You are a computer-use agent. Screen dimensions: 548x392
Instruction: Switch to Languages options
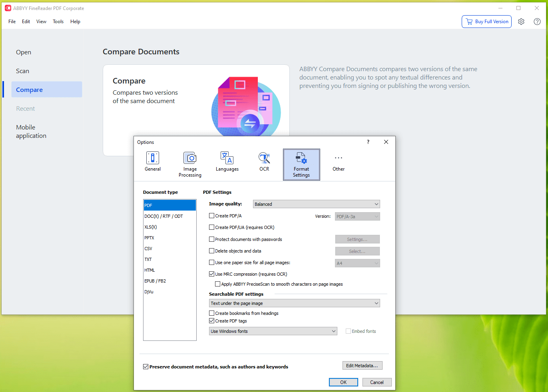[x=227, y=162]
